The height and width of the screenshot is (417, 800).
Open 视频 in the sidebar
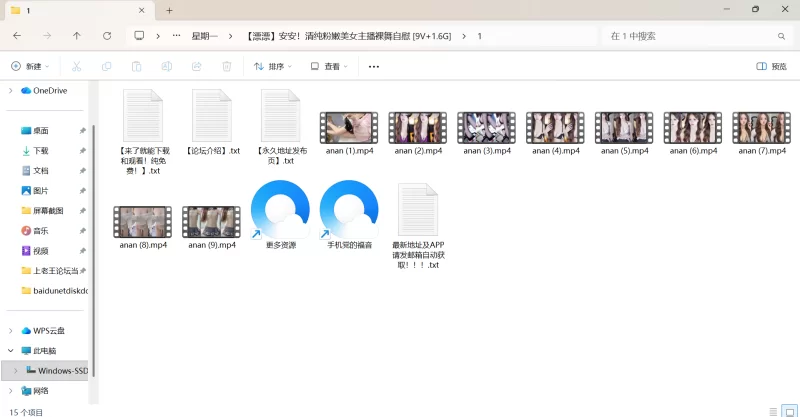pyautogui.click(x=41, y=251)
